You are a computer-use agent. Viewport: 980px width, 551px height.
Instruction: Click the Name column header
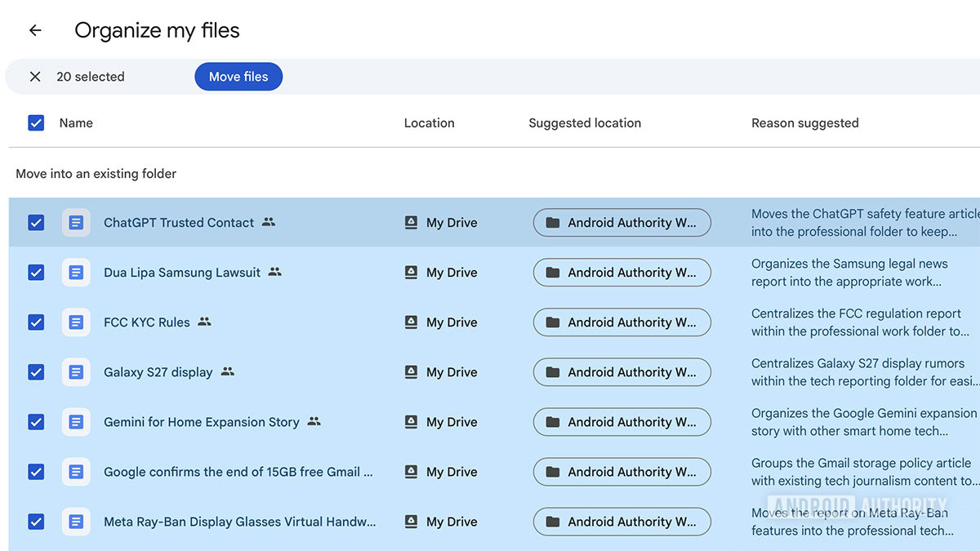[x=76, y=123]
